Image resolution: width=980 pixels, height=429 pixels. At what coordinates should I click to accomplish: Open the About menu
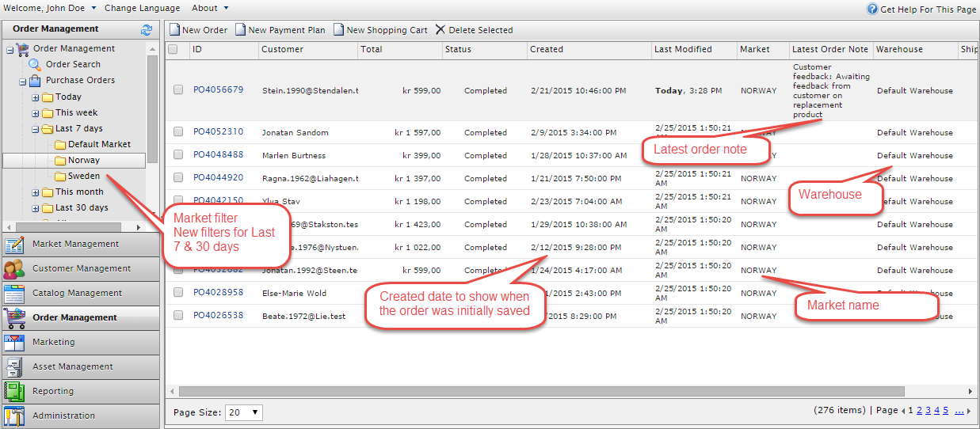click(210, 8)
